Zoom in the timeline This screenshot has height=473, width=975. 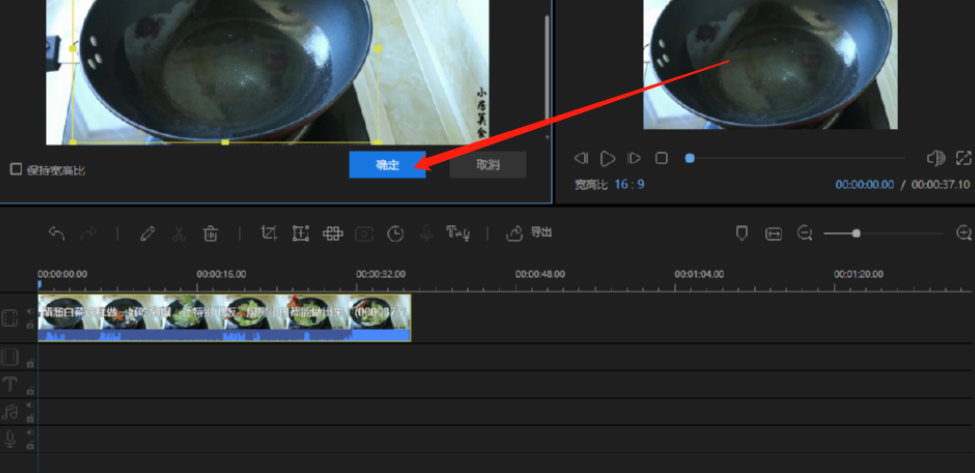963,234
